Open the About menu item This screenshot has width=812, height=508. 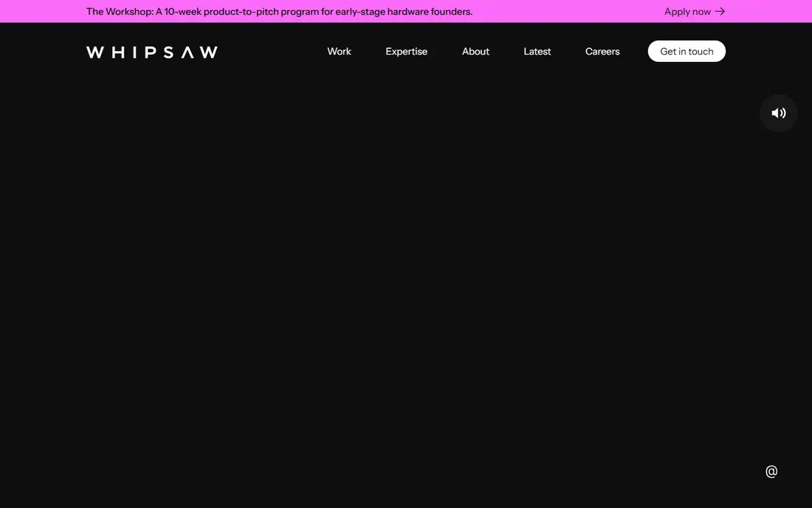pyautogui.click(x=475, y=51)
